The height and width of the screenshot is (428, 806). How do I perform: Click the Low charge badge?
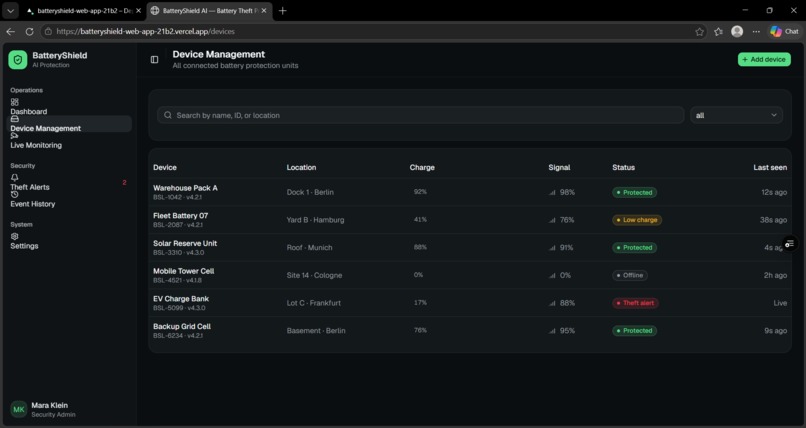(637, 220)
